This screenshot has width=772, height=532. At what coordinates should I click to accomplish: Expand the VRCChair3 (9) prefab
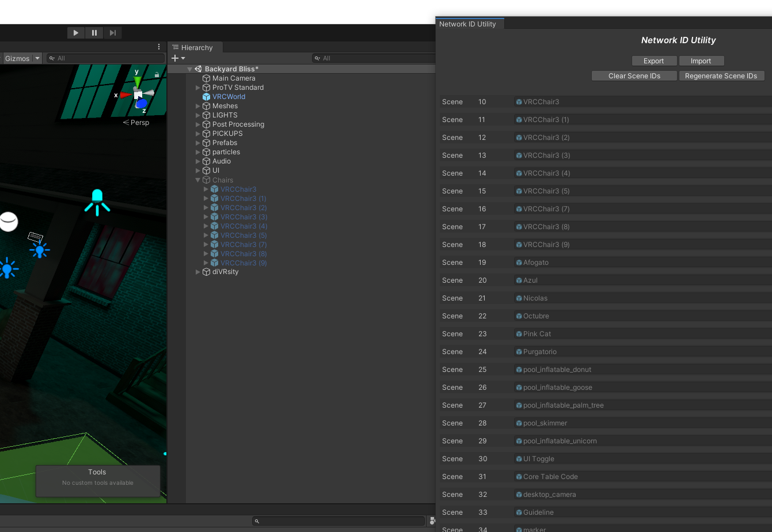click(x=206, y=263)
